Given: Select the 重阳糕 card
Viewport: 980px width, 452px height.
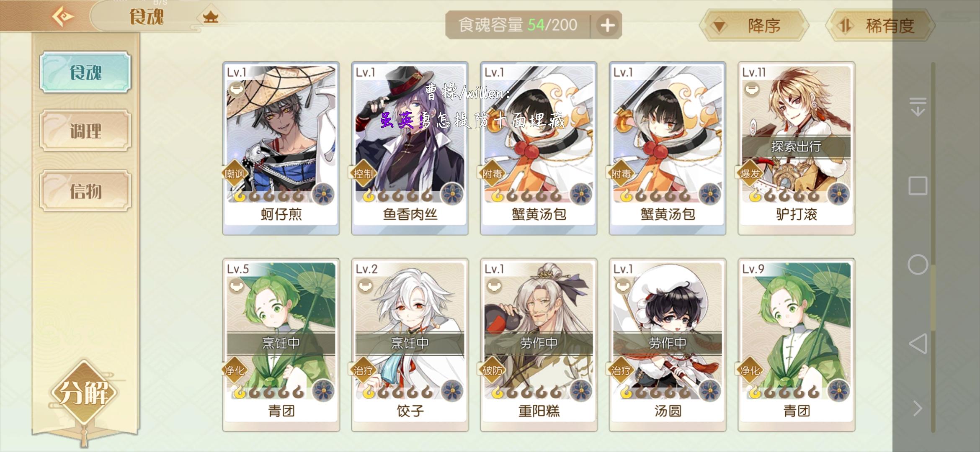Looking at the screenshot, I should tap(539, 345).
